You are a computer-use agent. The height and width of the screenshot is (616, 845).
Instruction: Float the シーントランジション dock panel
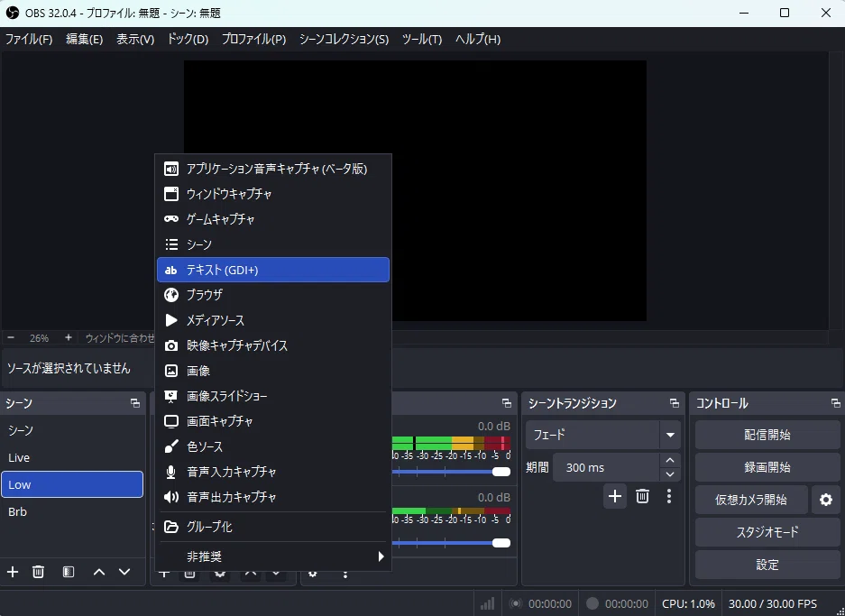pos(675,403)
